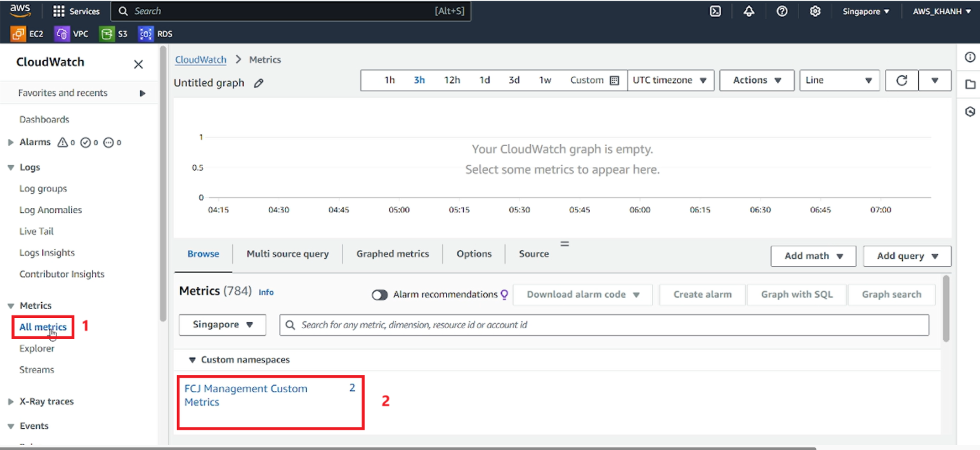
Task: Open the folder icon in right sidebar
Action: pyautogui.click(x=970, y=84)
